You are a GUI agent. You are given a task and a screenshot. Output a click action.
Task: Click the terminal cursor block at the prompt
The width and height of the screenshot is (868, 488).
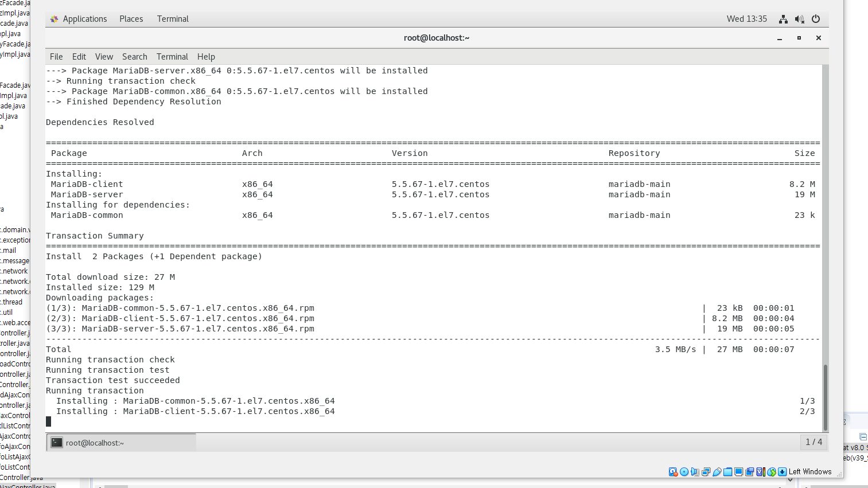(x=48, y=421)
